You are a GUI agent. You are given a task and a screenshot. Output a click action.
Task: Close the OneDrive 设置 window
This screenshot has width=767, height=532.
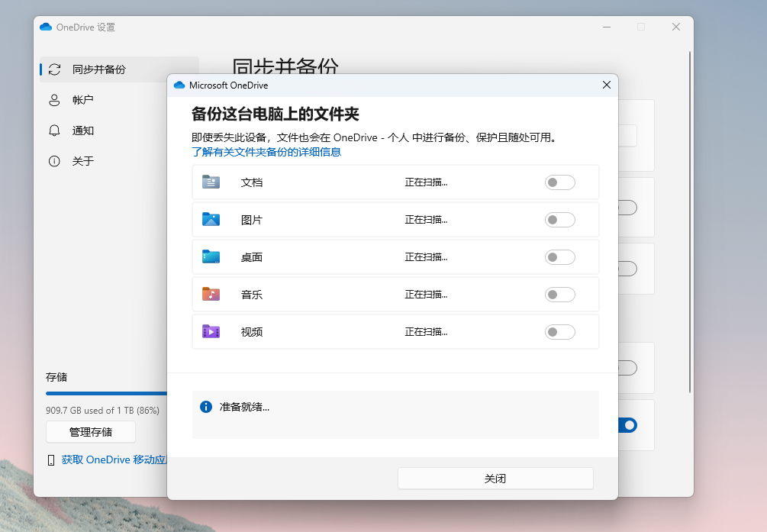(x=676, y=27)
